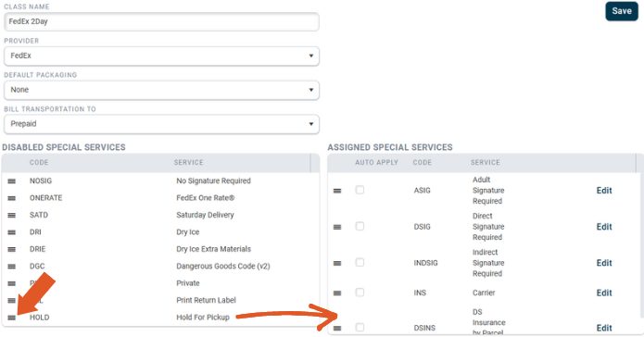644x337 pixels.
Task: Open the Provider dropdown showing FedEx
Action: point(161,56)
